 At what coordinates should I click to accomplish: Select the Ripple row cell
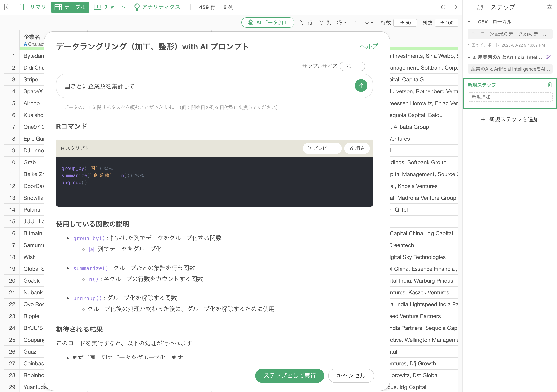click(31, 316)
